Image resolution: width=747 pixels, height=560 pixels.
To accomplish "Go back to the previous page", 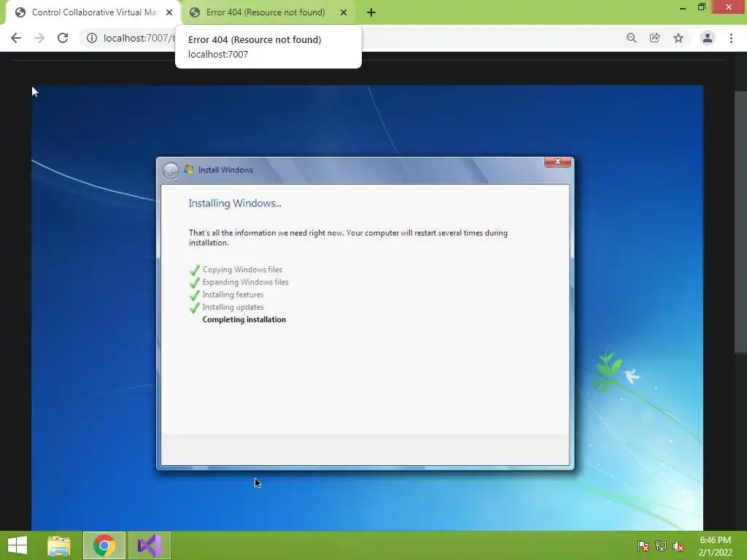I will pos(16,38).
